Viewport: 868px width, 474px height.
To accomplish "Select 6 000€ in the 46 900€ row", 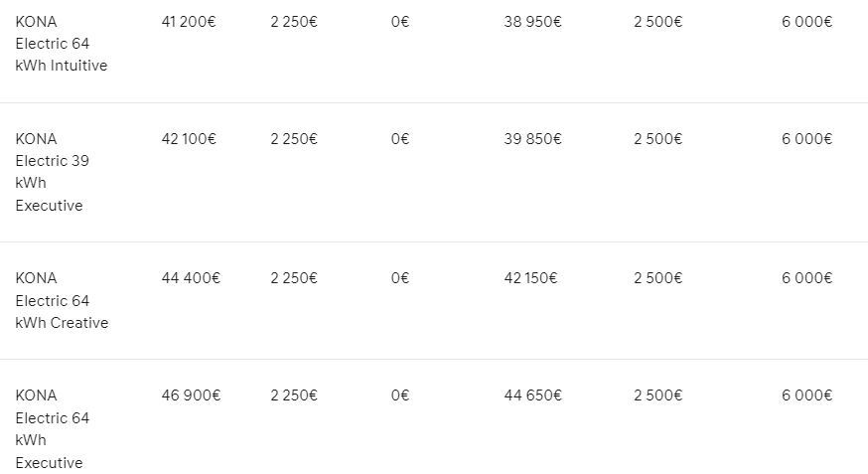I will click(806, 395).
